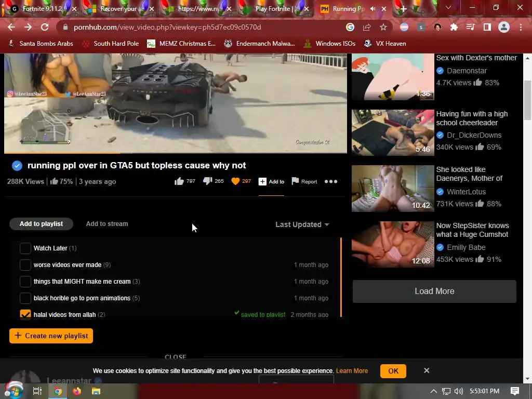This screenshot has width=532, height=399.
Task: Click the Create new playlist button
Action: [x=51, y=336]
